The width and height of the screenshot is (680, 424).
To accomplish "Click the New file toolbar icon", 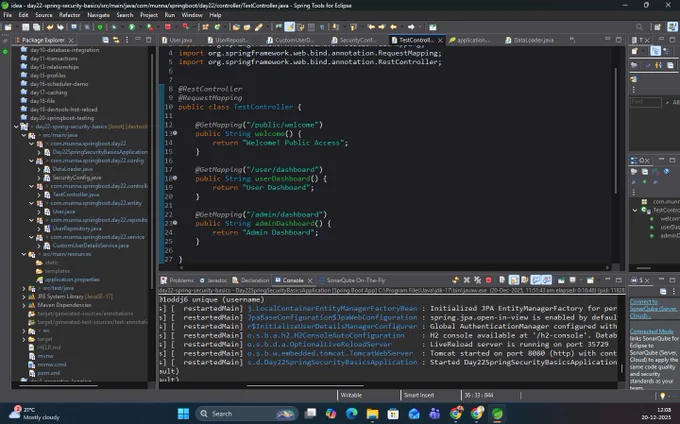I will pyautogui.click(x=8, y=27).
